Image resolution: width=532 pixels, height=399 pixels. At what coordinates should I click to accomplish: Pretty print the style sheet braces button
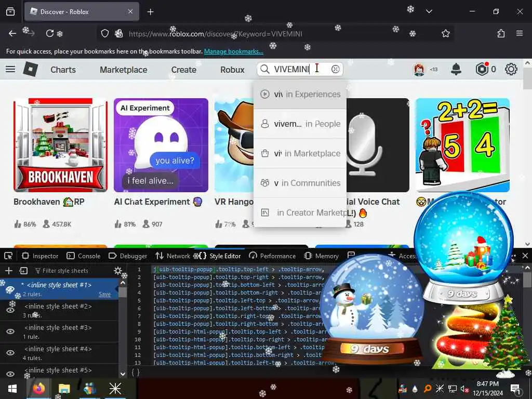136,373
